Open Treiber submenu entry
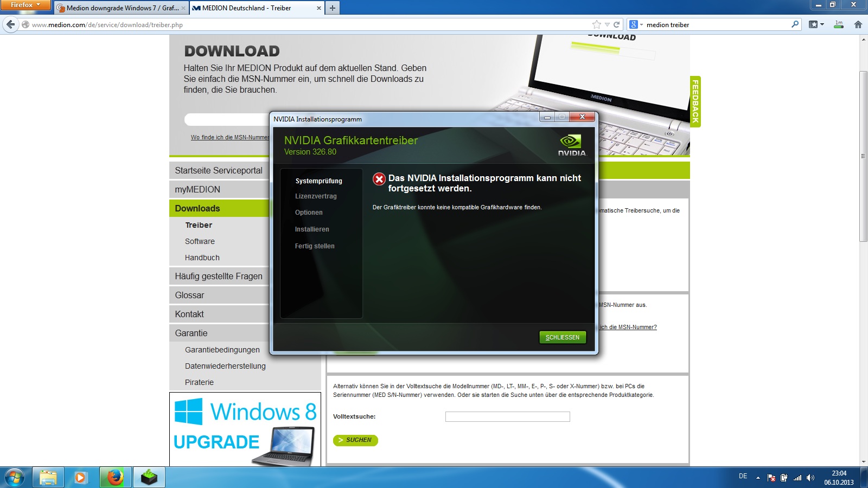 (x=199, y=225)
